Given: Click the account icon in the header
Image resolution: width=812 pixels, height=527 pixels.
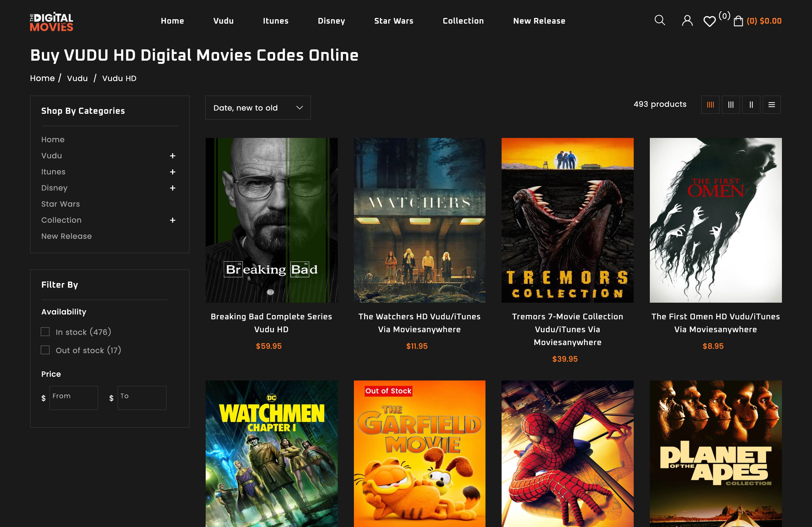Looking at the screenshot, I should [687, 21].
